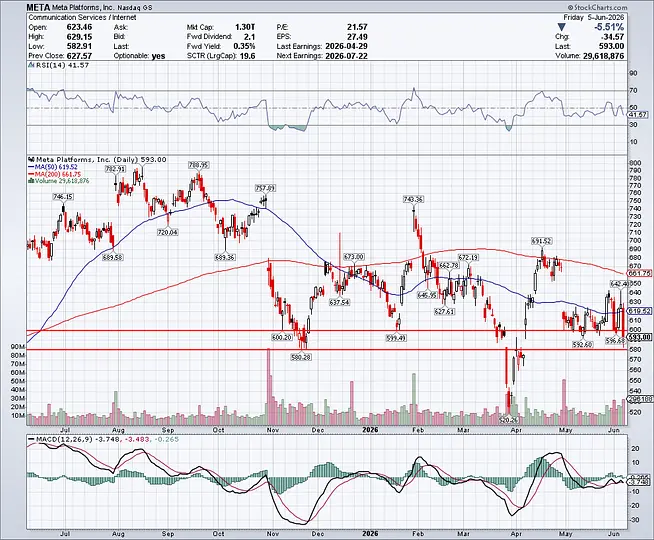Click the 593.00 current price tag on axis
The image size is (654, 540).
[639, 337]
